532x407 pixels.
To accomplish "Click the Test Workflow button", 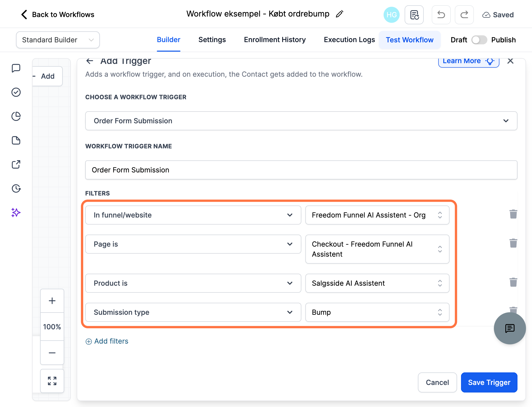I will (410, 40).
